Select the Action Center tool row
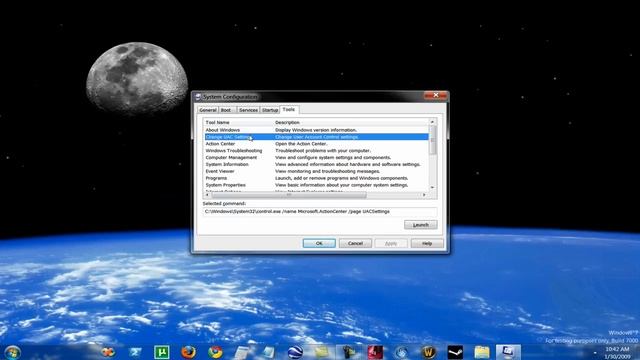640x360 pixels. coord(316,144)
